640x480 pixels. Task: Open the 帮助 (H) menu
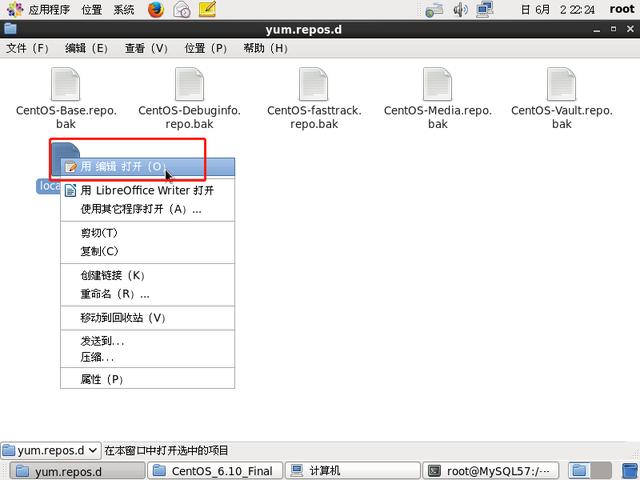[265, 48]
